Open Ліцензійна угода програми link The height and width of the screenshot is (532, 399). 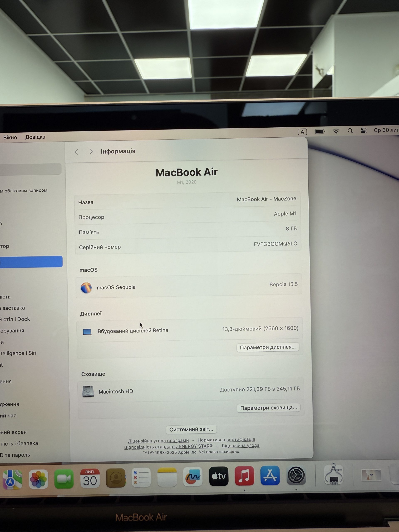point(159,441)
